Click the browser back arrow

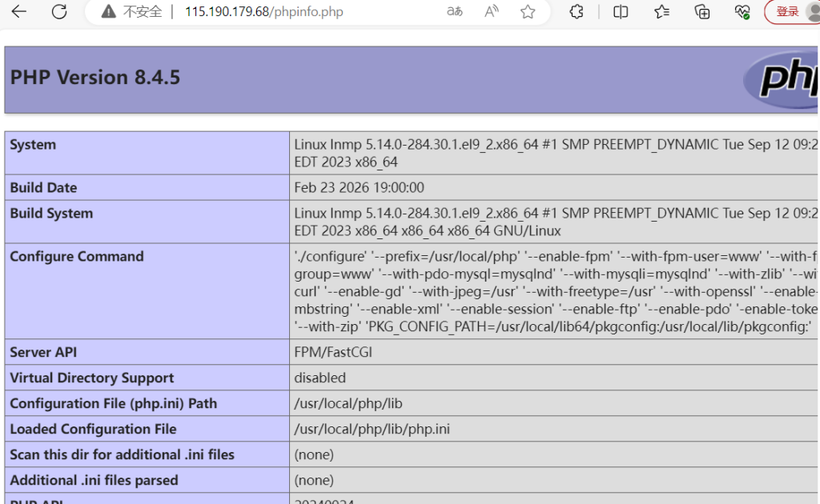(18, 12)
